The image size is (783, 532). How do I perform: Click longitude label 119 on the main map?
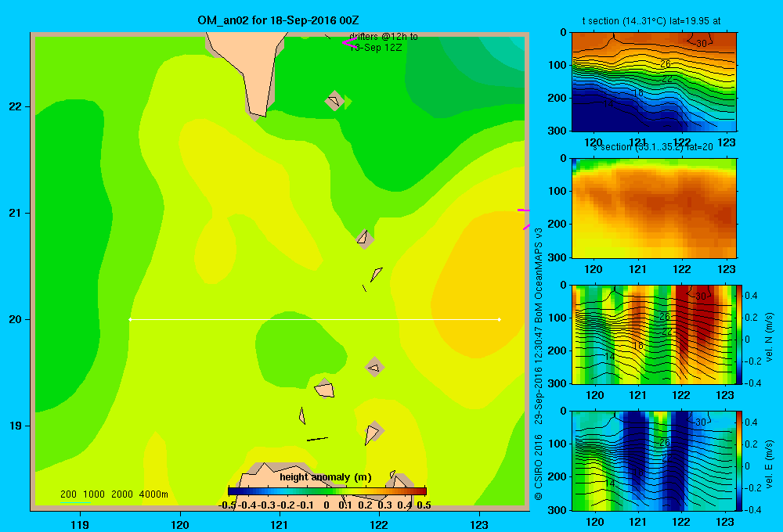click(x=80, y=524)
